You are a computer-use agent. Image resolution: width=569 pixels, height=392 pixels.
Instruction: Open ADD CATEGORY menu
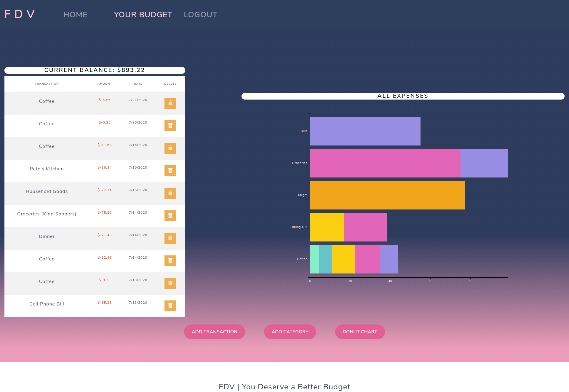290,332
